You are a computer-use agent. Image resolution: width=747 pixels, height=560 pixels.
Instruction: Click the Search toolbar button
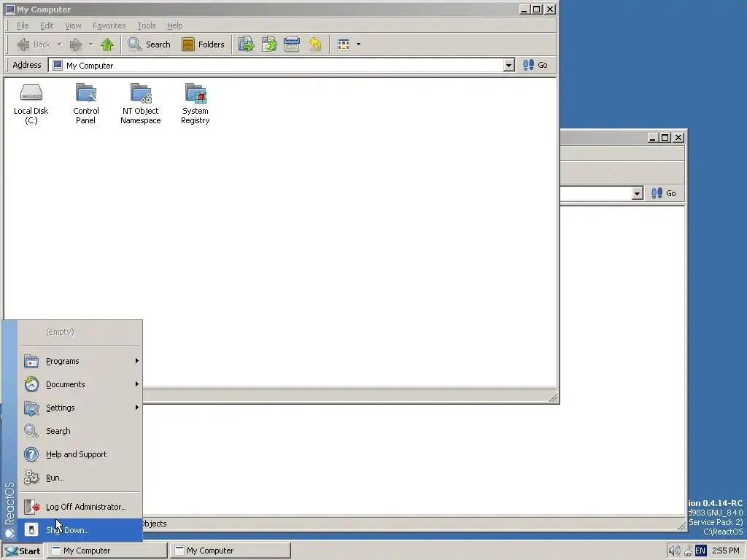click(x=149, y=44)
